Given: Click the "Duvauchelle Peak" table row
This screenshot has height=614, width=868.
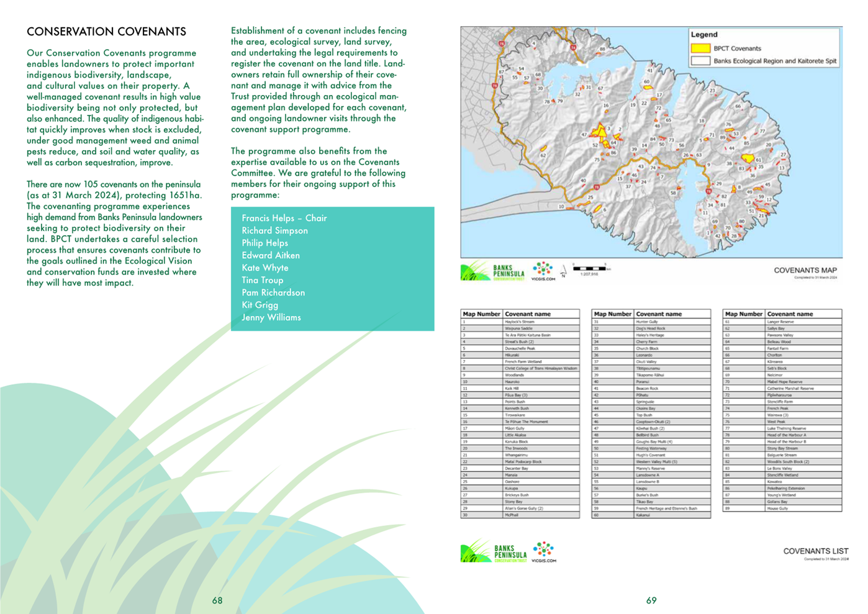Looking at the screenshot, I should tap(520, 348).
